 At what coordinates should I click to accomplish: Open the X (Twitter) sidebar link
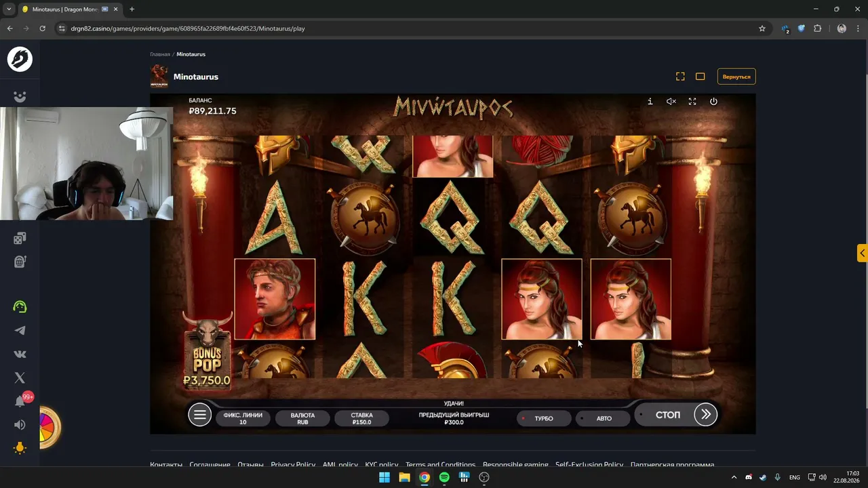(x=20, y=378)
